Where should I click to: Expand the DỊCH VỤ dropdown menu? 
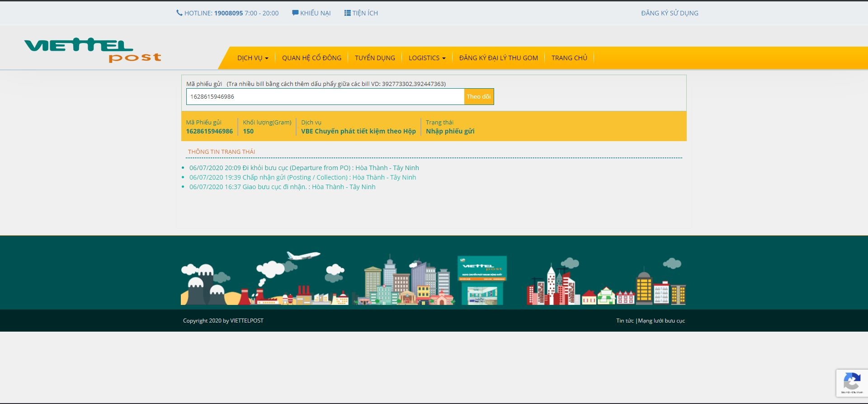click(x=253, y=58)
